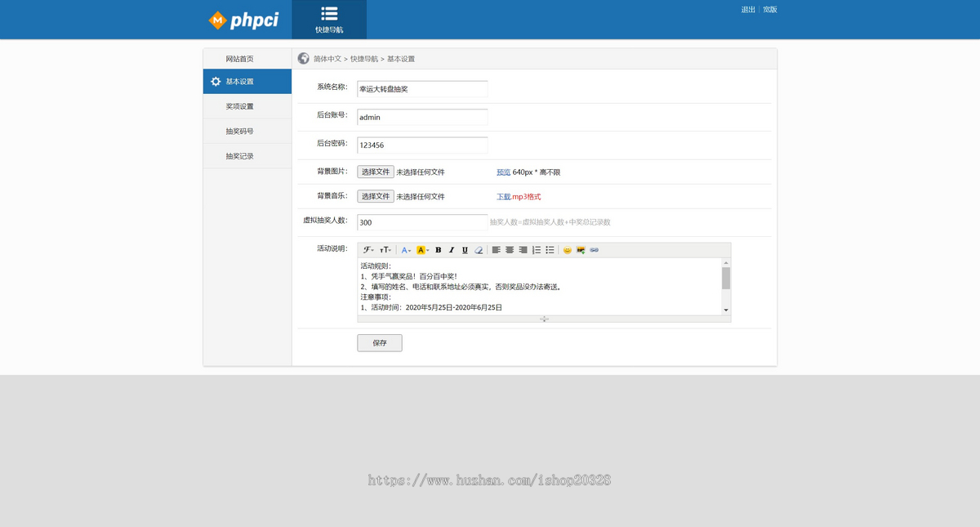Apply an unordered list in the editor
This screenshot has width=980, height=527.
[x=549, y=249]
